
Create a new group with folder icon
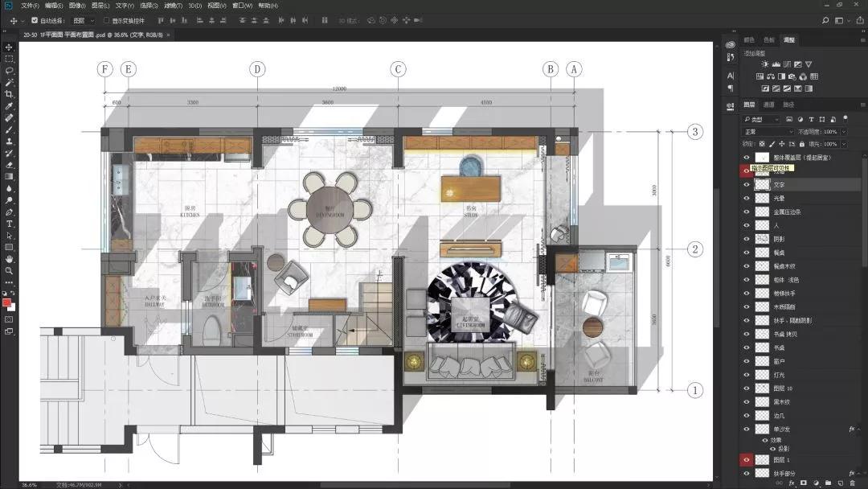[827, 483]
